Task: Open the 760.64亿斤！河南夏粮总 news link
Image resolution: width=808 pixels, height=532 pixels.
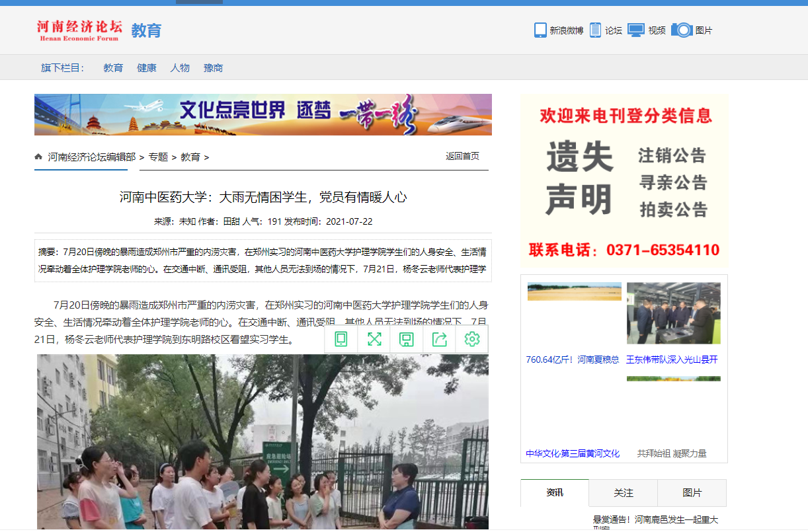Action: [573, 360]
